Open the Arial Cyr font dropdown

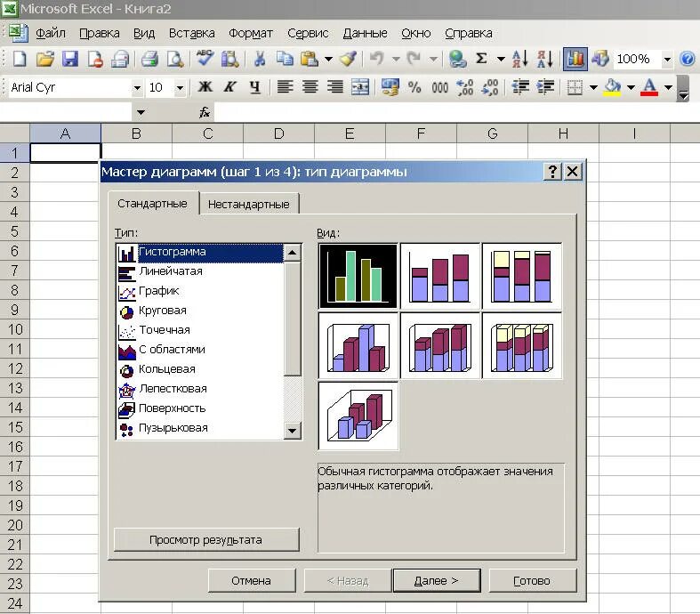click(137, 87)
